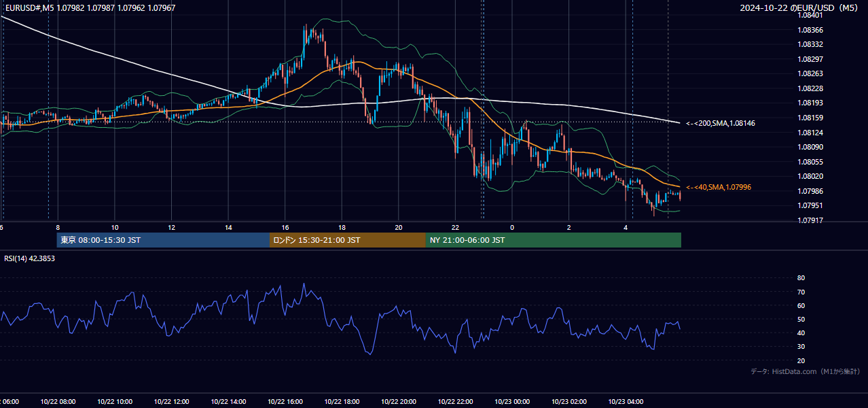Click price level 1.08090 on axis
868x408 pixels.
pos(811,147)
